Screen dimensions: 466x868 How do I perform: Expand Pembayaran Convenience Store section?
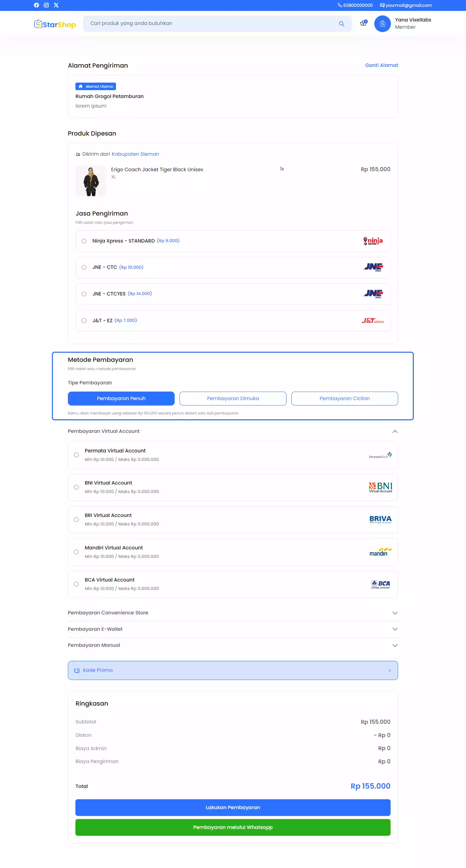point(395,613)
